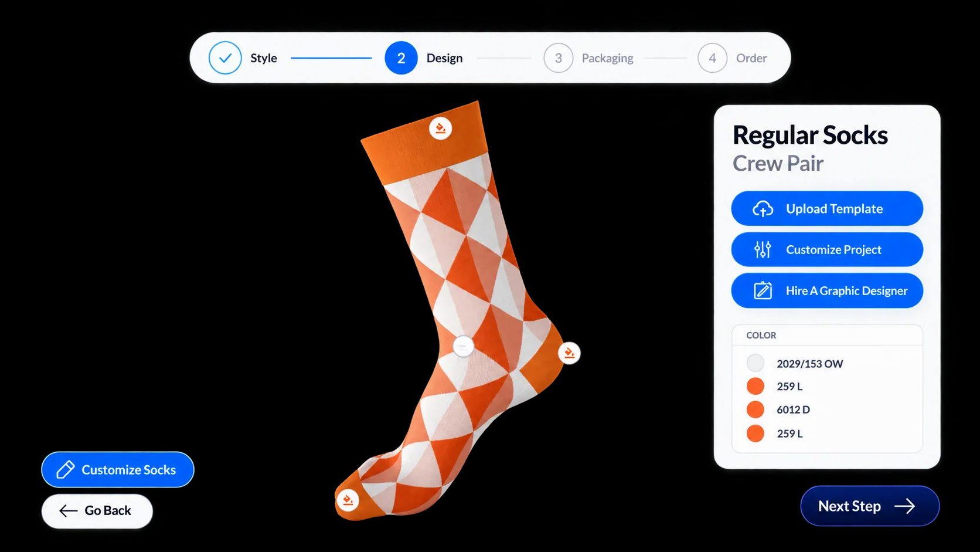Click the Upload Template button
The image size is (980, 552).
pyautogui.click(x=827, y=208)
